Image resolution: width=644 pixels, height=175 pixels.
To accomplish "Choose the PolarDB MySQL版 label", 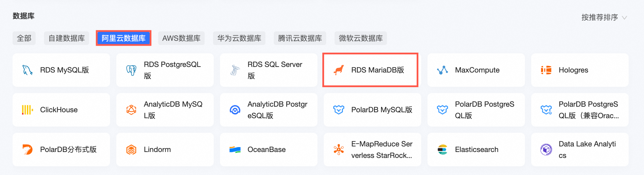I will coord(382,110).
